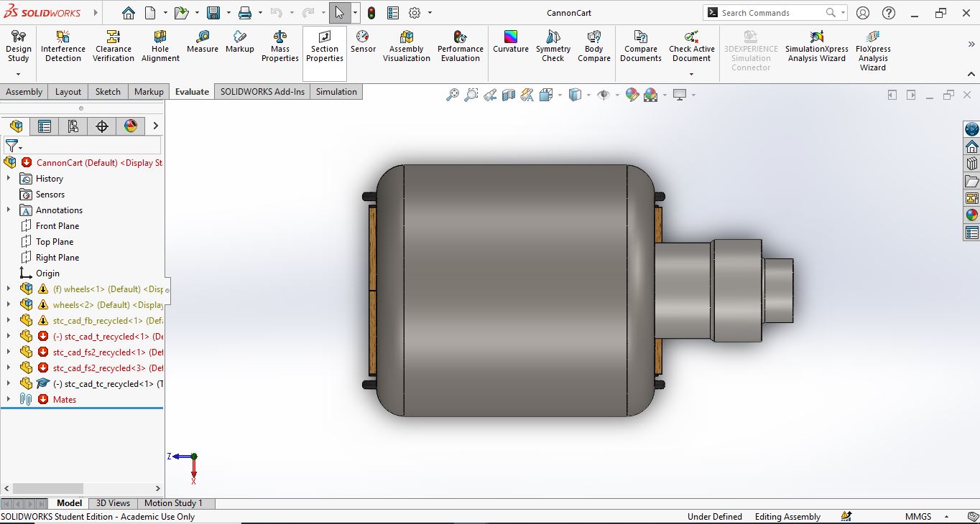The width and height of the screenshot is (980, 524).
Task: Expand the History tree node
Action: click(9, 179)
